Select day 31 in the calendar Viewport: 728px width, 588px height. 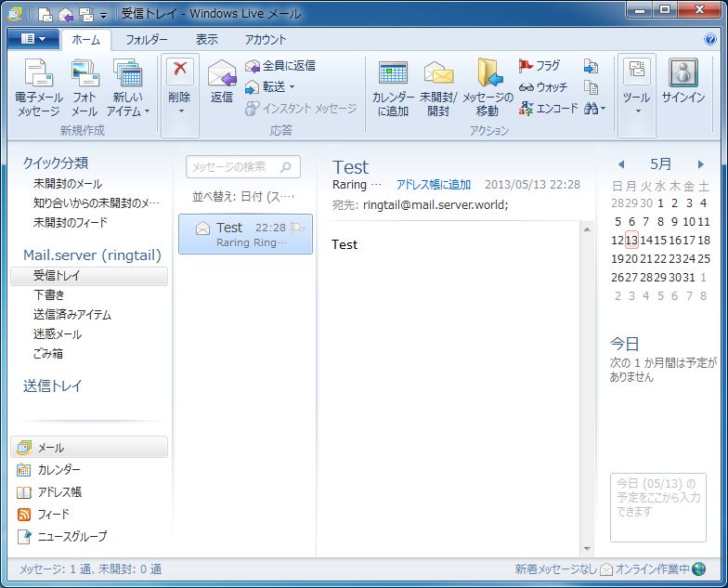pyautogui.click(x=689, y=277)
